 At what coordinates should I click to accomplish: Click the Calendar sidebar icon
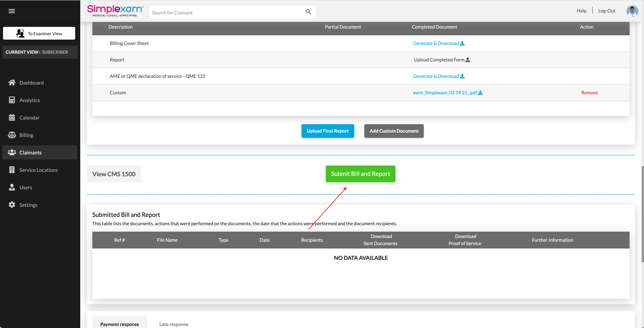pos(12,118)
